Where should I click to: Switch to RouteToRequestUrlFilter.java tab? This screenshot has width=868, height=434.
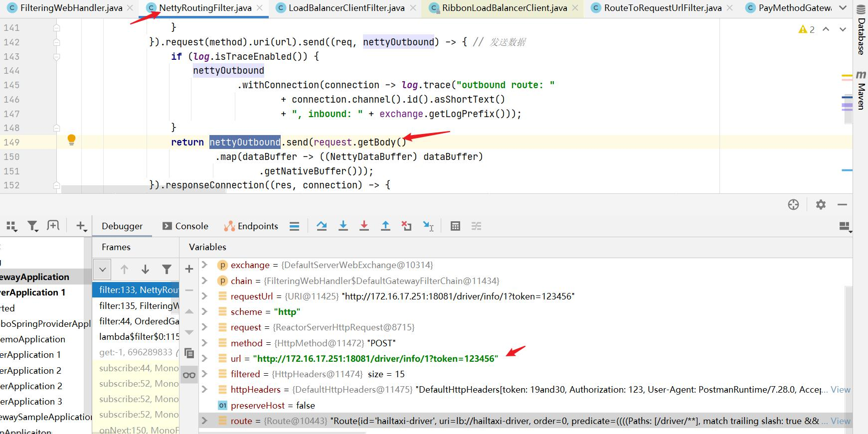(x=663, y=8)
